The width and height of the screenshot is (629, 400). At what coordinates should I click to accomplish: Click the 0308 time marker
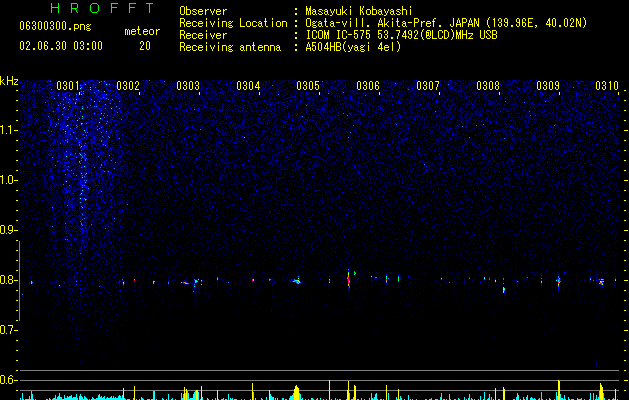(x=488, y=86)
